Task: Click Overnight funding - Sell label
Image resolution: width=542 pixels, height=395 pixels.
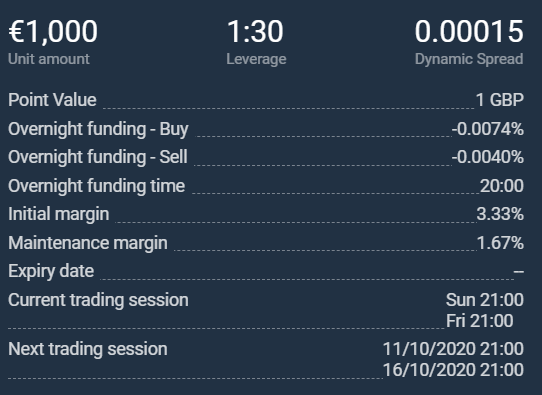Action: (98, 157)
